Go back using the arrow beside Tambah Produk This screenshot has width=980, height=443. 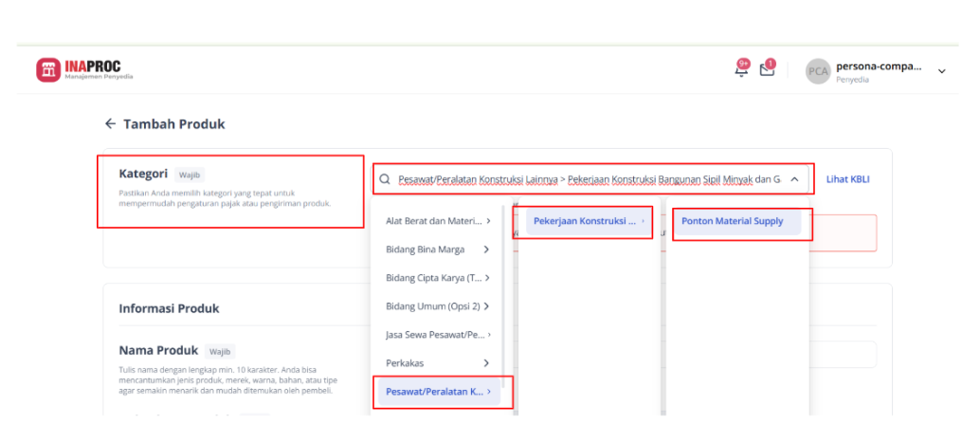click(x=111, y=124)
